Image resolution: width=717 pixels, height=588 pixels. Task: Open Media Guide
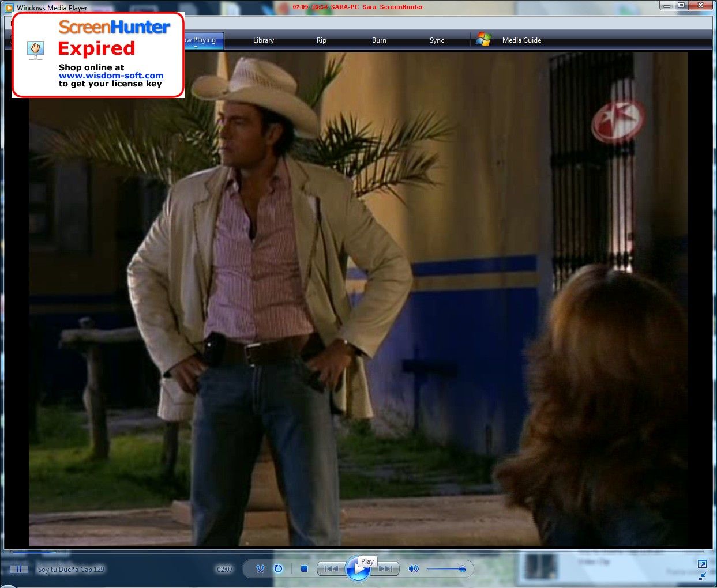[x=521, y=40]
